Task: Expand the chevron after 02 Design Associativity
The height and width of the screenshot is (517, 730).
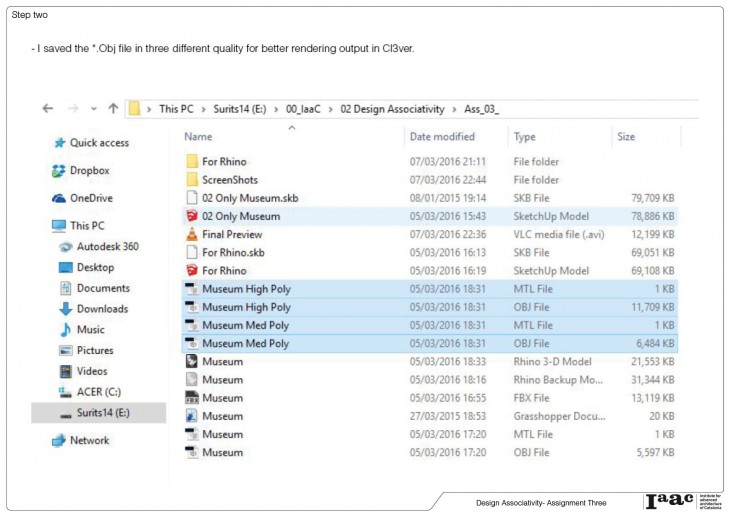Action: (455, 108)
